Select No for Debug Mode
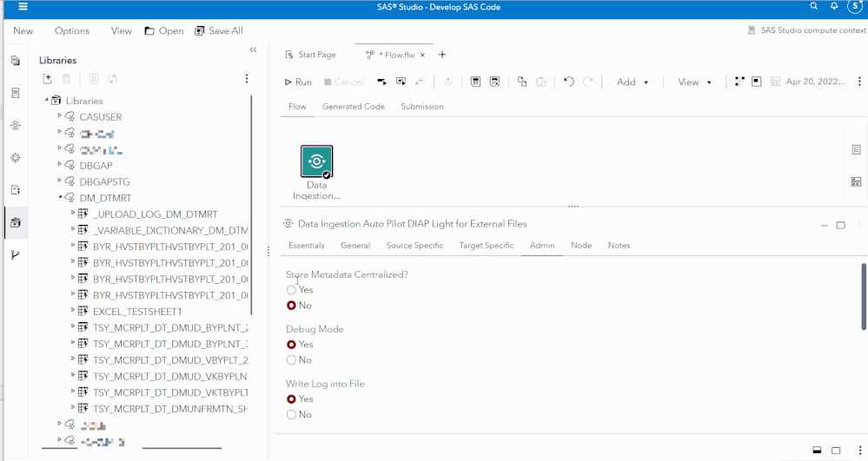Screen dimensions: 868x461 291,360
